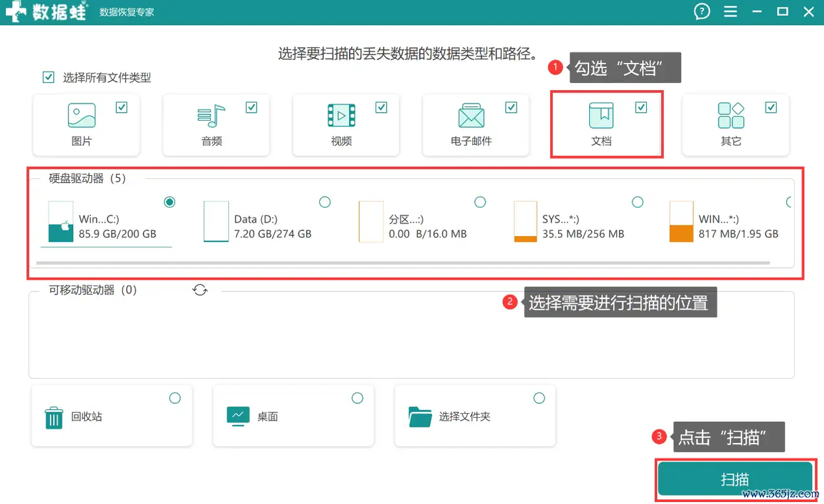Select the 回收站 radio button

click(175, 398)
